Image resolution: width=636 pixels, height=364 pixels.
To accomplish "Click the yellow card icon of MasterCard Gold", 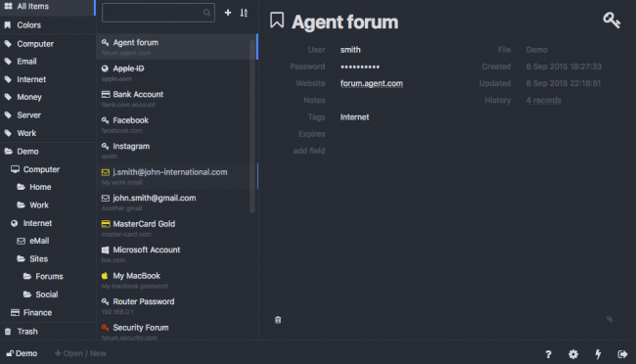I will pyautogui.click(x=106, y=224).
